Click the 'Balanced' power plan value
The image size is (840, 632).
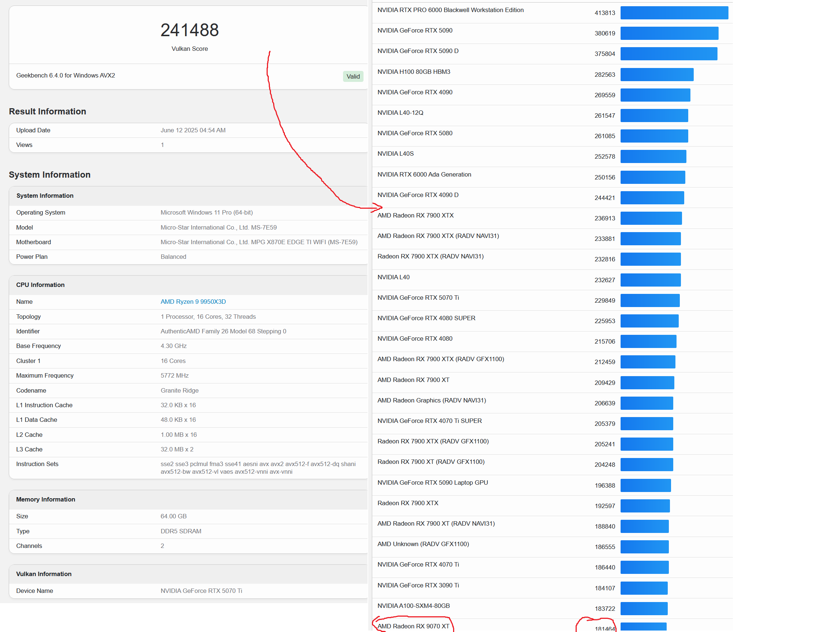pos(173,257)
